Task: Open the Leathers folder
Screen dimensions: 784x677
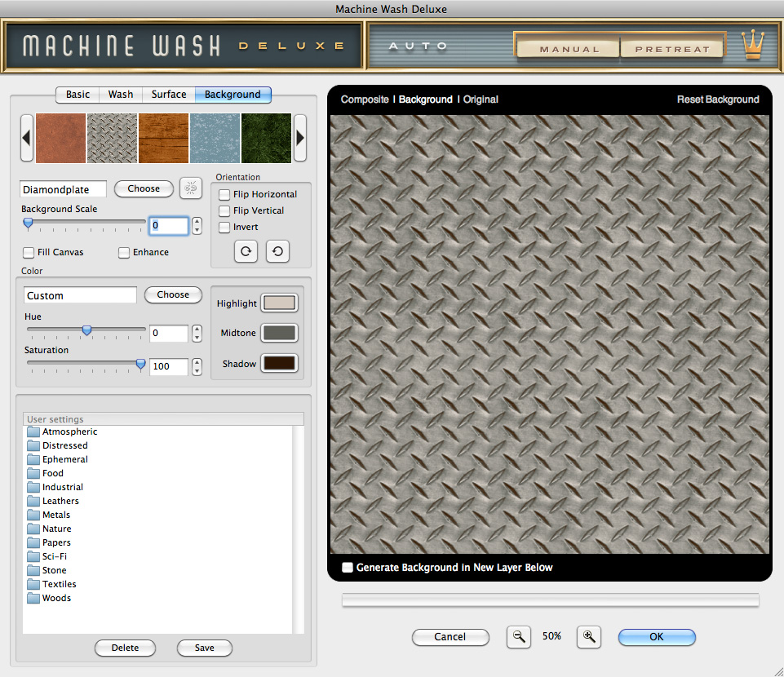Action: coord(53,501)
